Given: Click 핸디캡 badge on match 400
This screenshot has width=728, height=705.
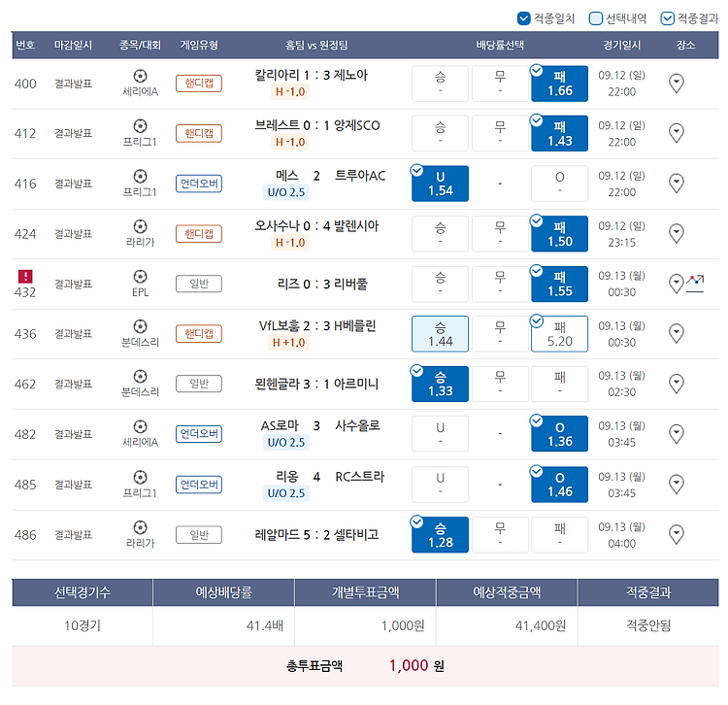Looking at the screenshot, I should coord(199,84).
